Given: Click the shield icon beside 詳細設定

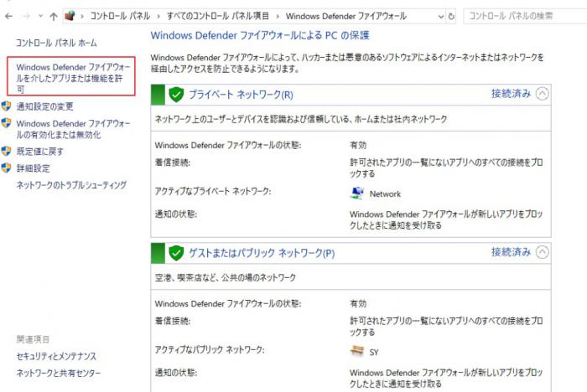Looking at the screenshot, I should [x=7, y=168].
